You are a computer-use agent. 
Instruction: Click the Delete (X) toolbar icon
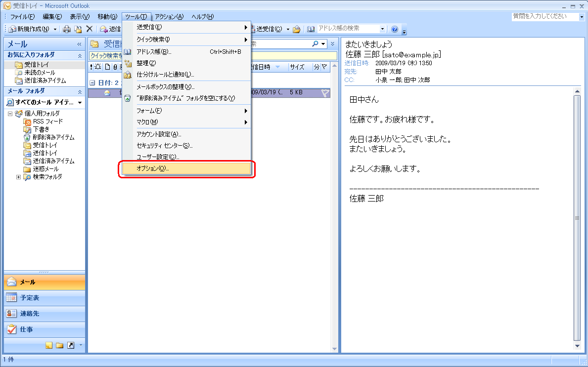pyautogui.click(x=90, y=29)
